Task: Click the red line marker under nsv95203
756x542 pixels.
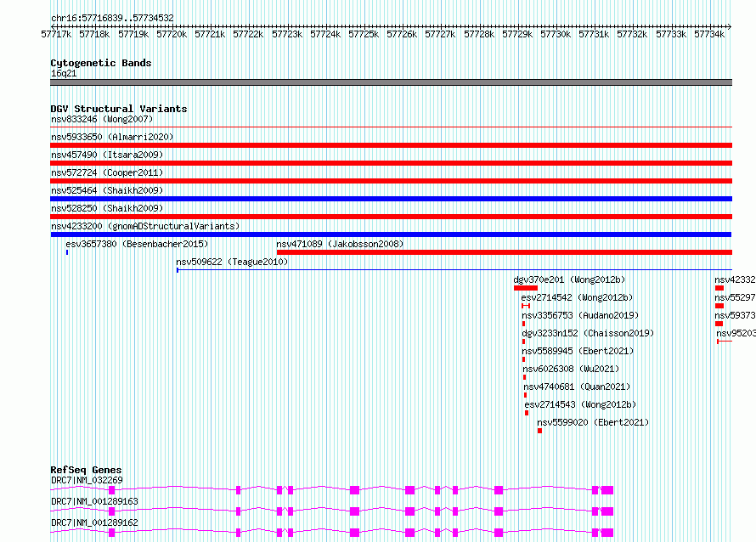Action: click(x=725, y=342)
